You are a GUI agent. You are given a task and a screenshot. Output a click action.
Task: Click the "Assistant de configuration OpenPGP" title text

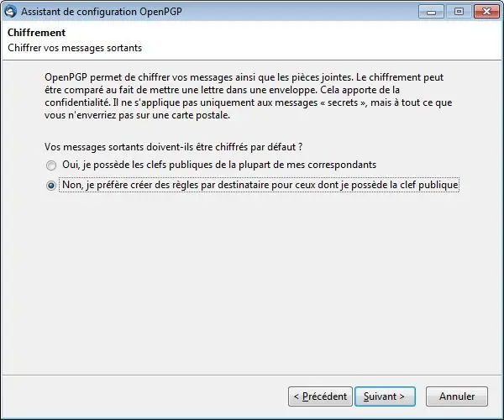click(x=102, y=12)
